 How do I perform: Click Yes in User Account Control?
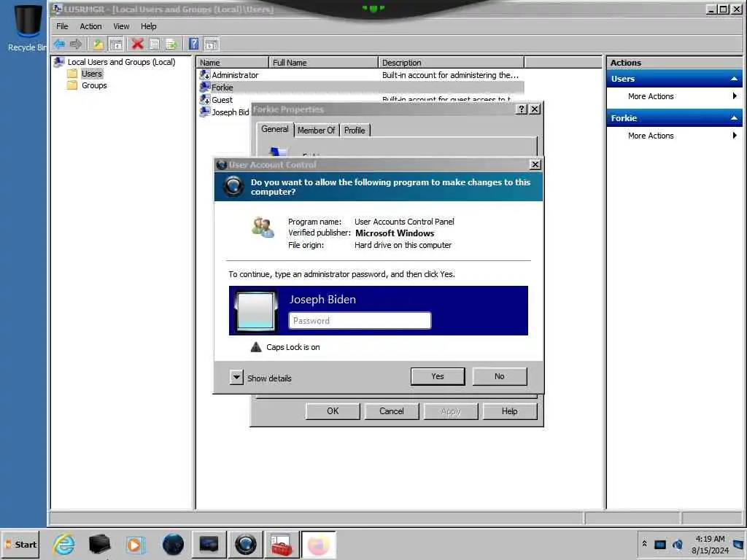click(438, 376)
